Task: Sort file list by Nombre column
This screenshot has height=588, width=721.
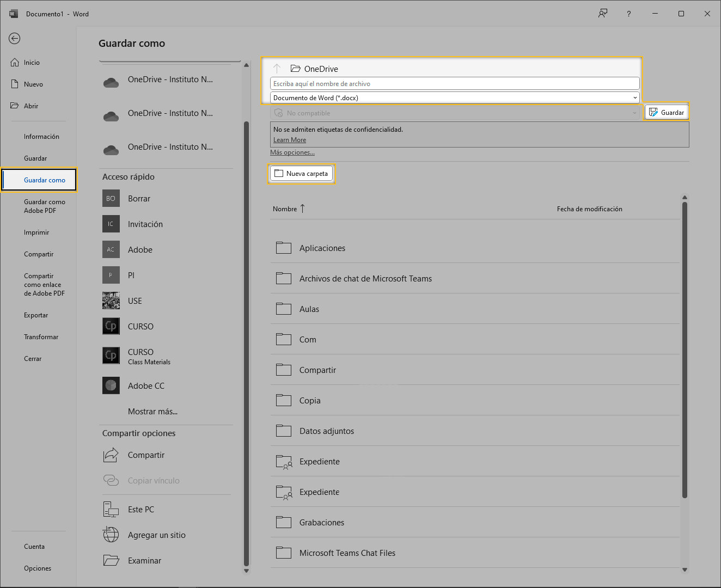Action: tap(285, 209)
